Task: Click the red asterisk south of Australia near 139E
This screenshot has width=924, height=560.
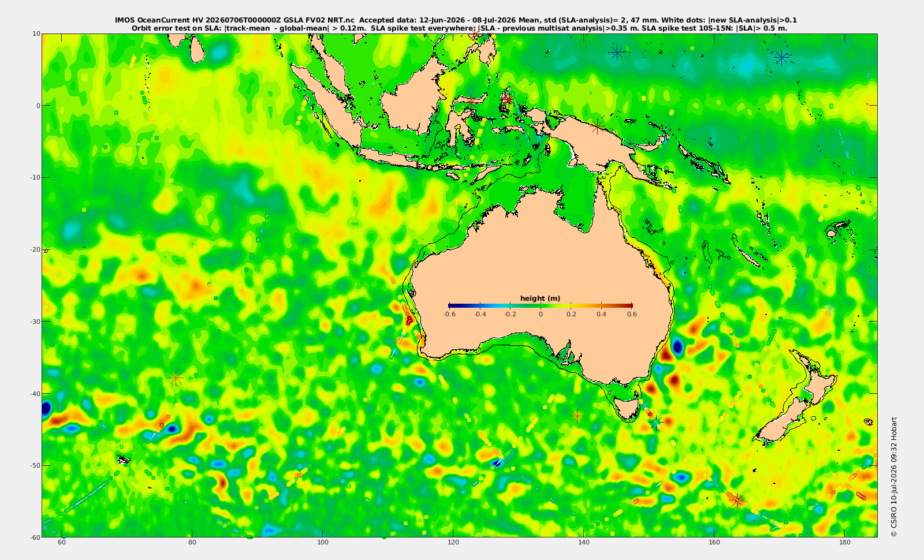Action: [577, 416]
